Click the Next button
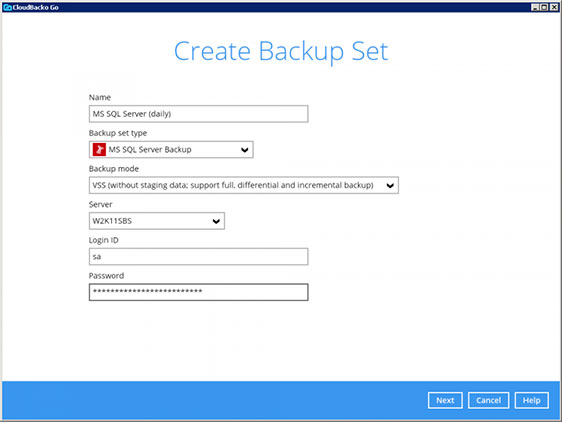Image resolution: width=562 pixels, height=422 pixels. point(445,400)
